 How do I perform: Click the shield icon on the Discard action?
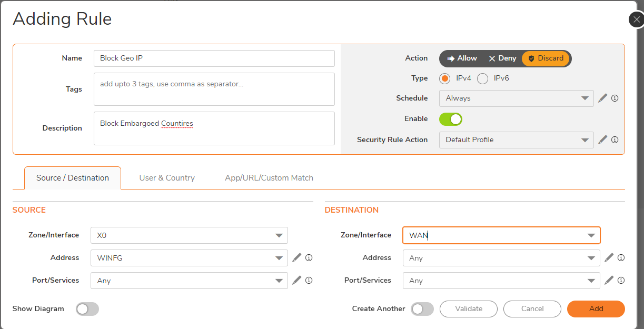(x=531, y=58)
